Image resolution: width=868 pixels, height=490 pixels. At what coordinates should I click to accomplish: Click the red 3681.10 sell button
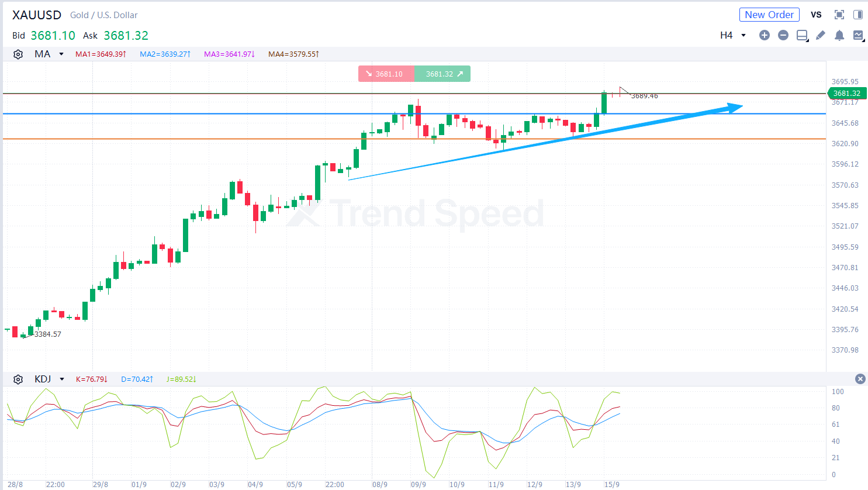(x=386, y=74)
